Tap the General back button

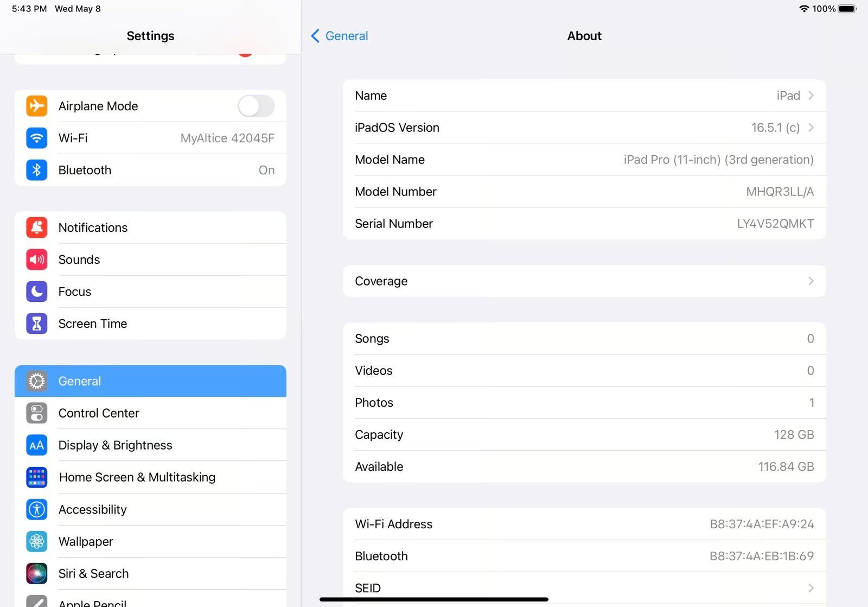[339, 36]
